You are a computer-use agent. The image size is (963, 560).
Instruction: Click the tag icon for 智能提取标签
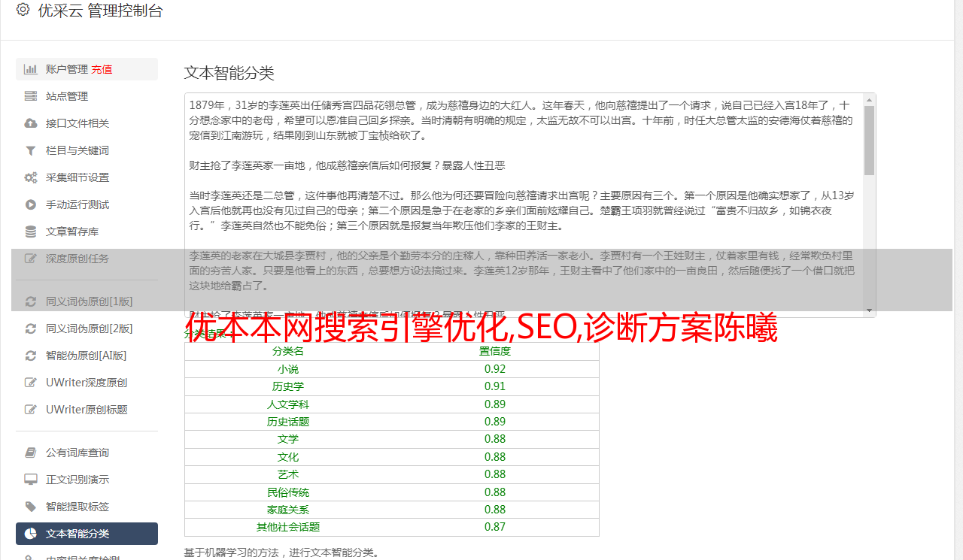[x=31, y=507]
